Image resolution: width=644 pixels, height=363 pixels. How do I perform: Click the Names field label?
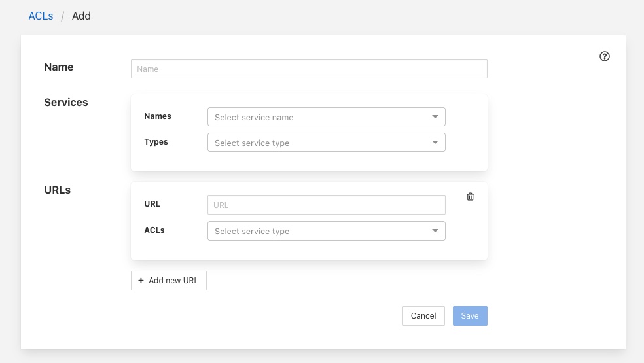point(158,116)
